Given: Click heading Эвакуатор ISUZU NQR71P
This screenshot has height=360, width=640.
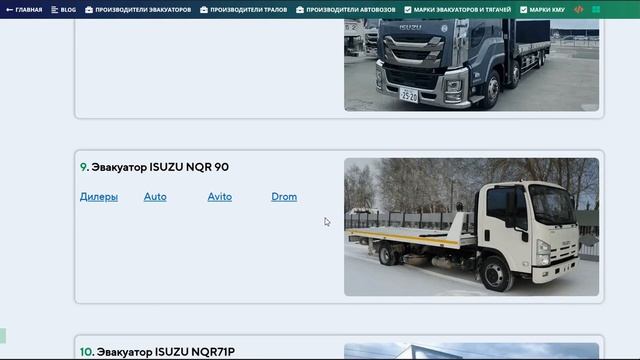Looking at the screenshot, I should pos(158,352).
